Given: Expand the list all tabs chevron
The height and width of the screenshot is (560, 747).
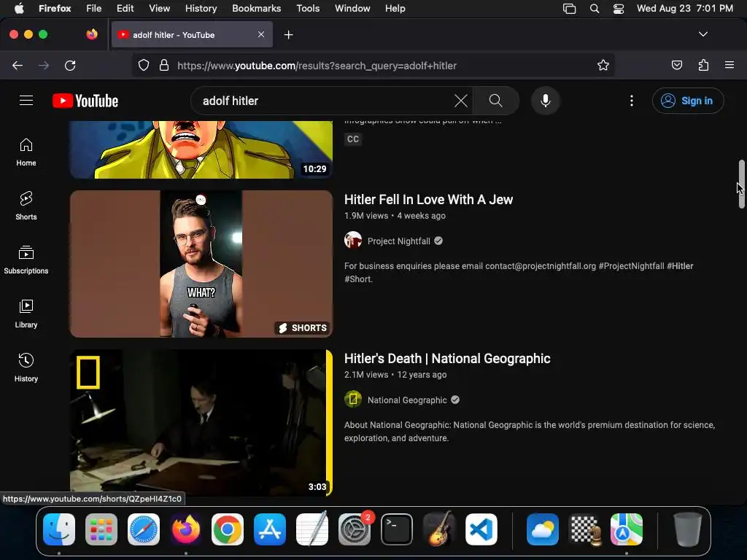Looking at the screenshot, I should point(703,34).
